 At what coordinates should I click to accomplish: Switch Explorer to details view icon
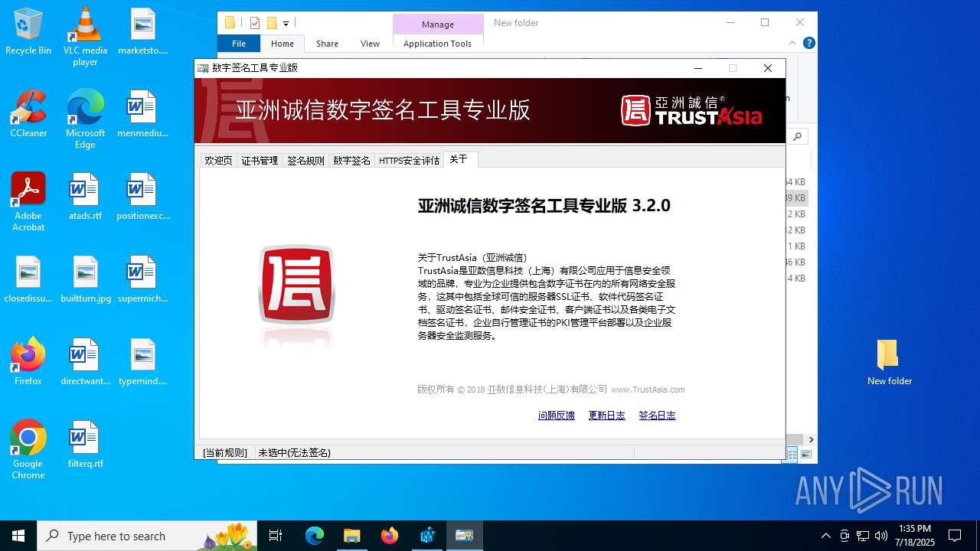point(792,455)
